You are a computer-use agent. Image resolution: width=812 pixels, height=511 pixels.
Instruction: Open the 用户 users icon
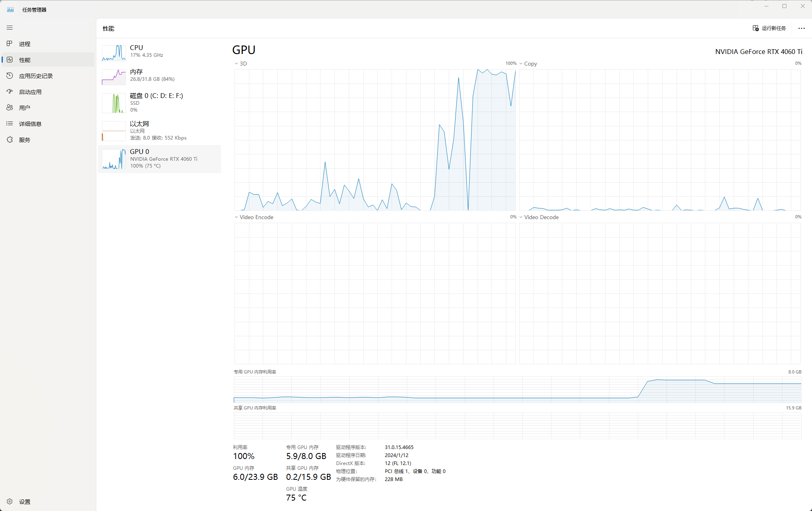point(10,108)
